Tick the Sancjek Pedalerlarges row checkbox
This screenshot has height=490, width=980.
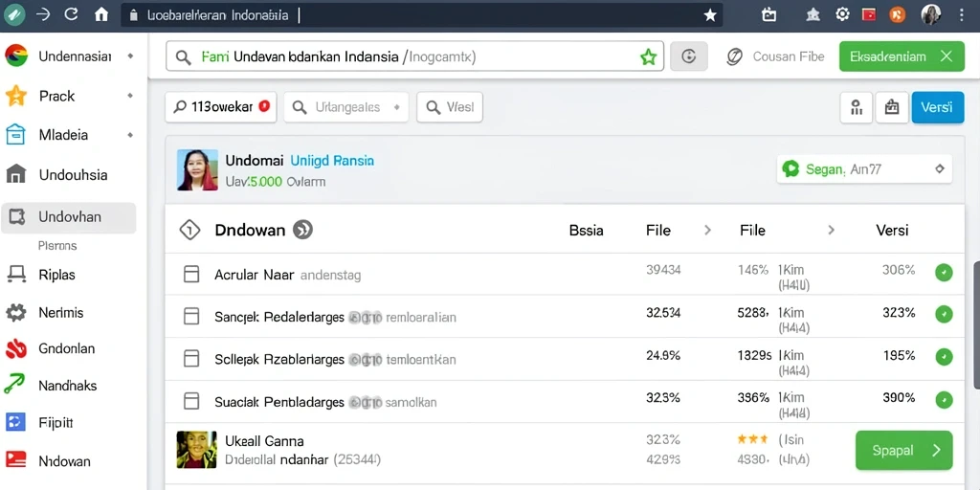(191, 316)
